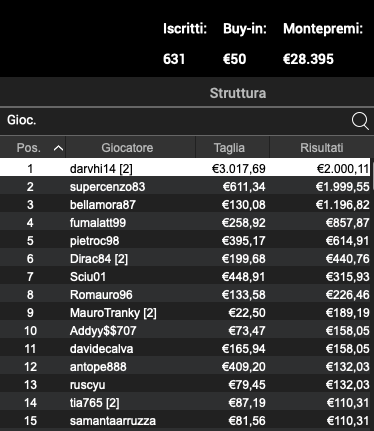Click the Gioc. search input field
Screen dimensions: 374x431
177,121
